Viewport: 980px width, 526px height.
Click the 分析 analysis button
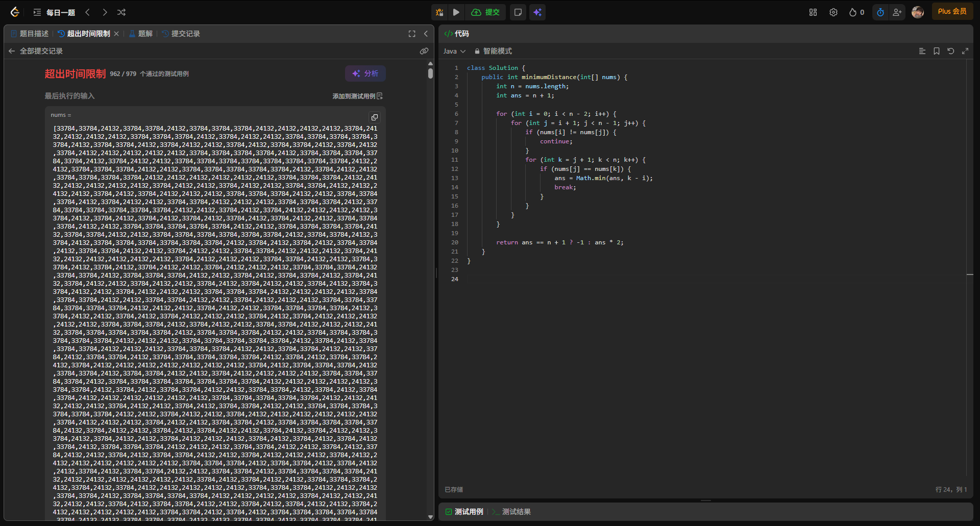point(365,73)
